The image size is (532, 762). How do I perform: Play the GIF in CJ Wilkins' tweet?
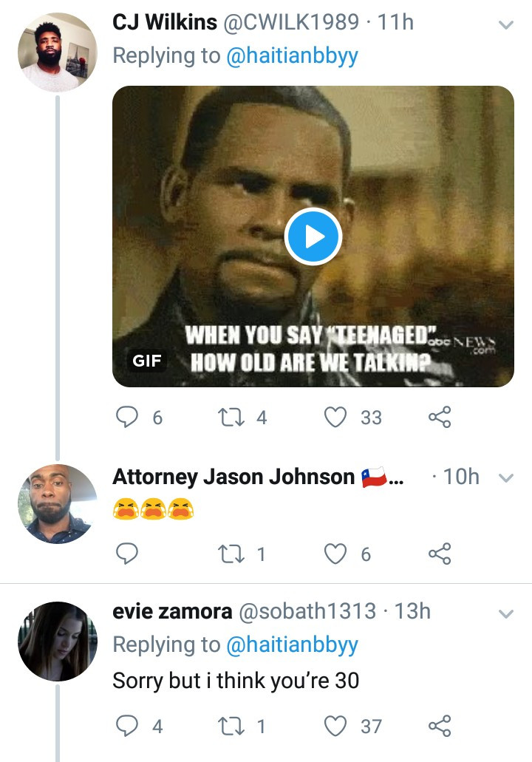coord(313,237)
